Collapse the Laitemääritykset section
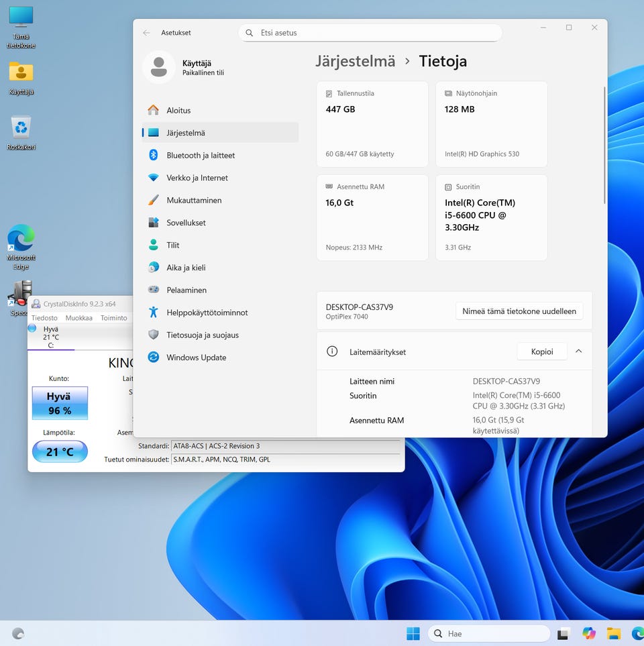 click(578, 352)
